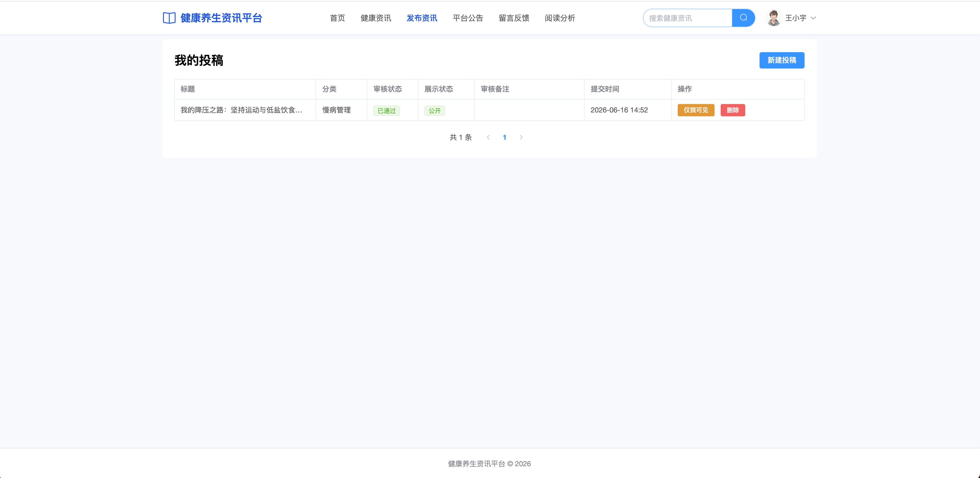Click the user name 王小宇
Image resolution: width=980 pixels, height=478 pixels.
[796, 18]
